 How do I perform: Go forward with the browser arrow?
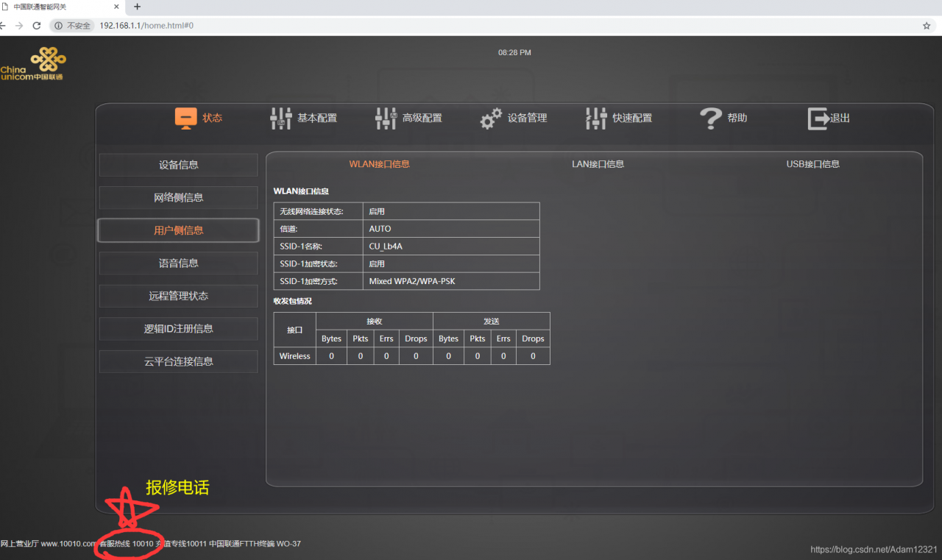(18, 25)
